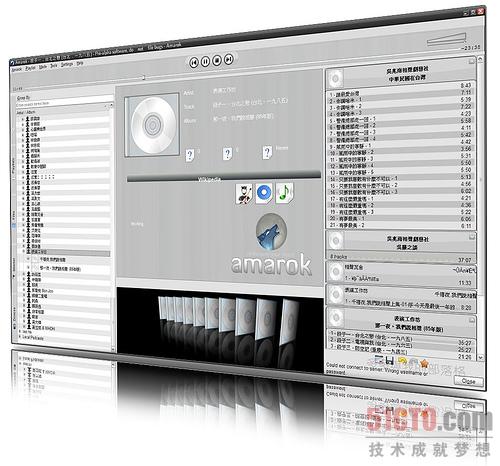Click the playlist scrollbar down arrow
This screenshot has height=466, width=500.
click(480, 357)
